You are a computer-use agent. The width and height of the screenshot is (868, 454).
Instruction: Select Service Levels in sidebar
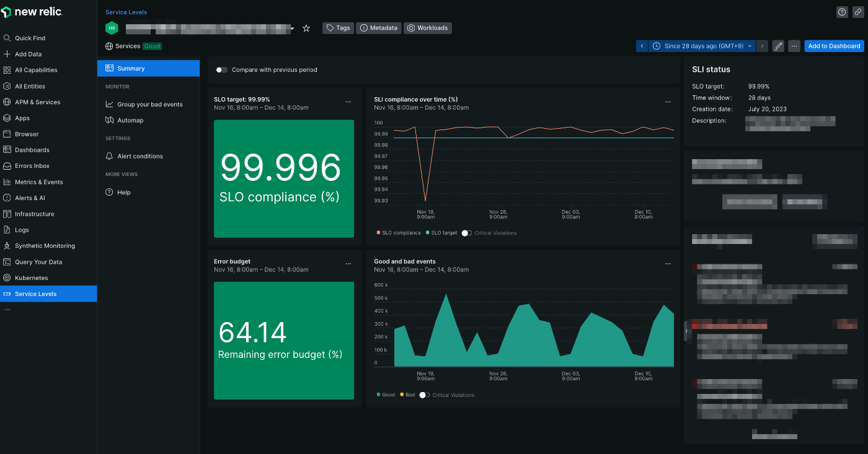tap(48, 294)
